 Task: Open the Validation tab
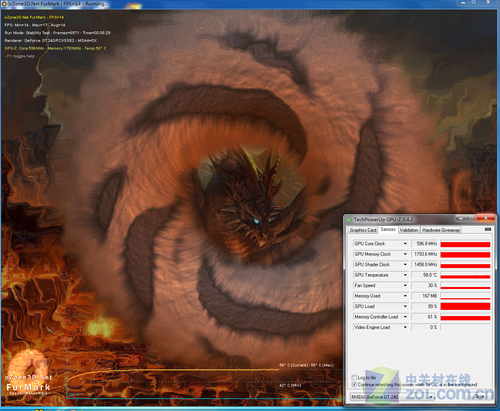(x=409, y=230)
